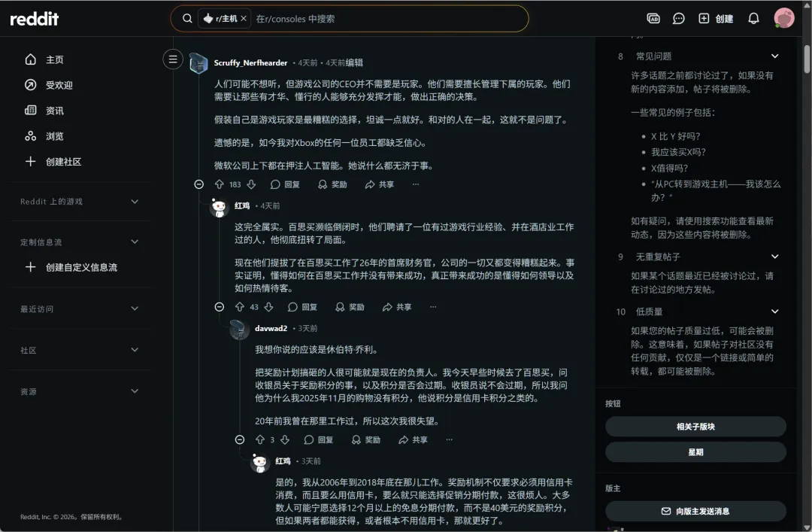Click the search magnifier icon
The width and height of the screenshot is (812, 532).
click(x=187, y=19)
